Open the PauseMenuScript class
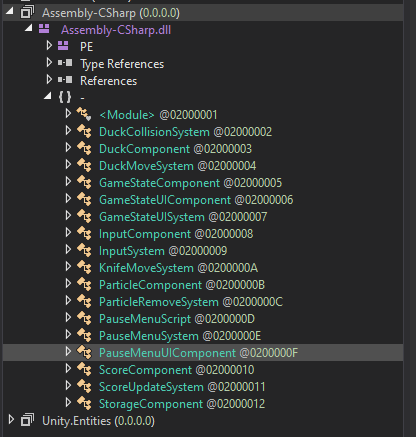Image resolution: width=416 pixels, height=437 pixels. tap(177, 319)
